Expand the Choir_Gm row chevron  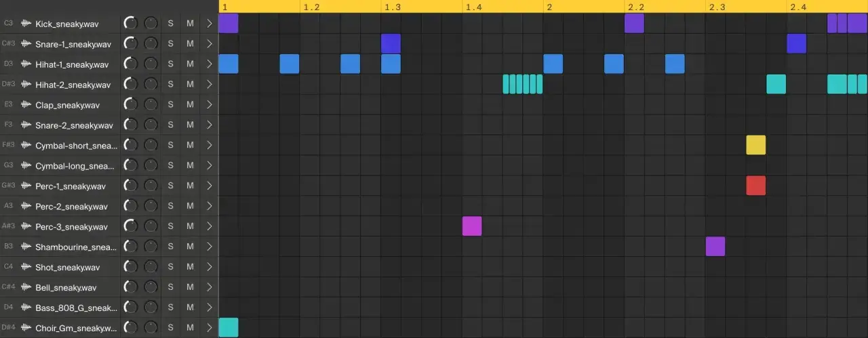click(x=210, y=328)
